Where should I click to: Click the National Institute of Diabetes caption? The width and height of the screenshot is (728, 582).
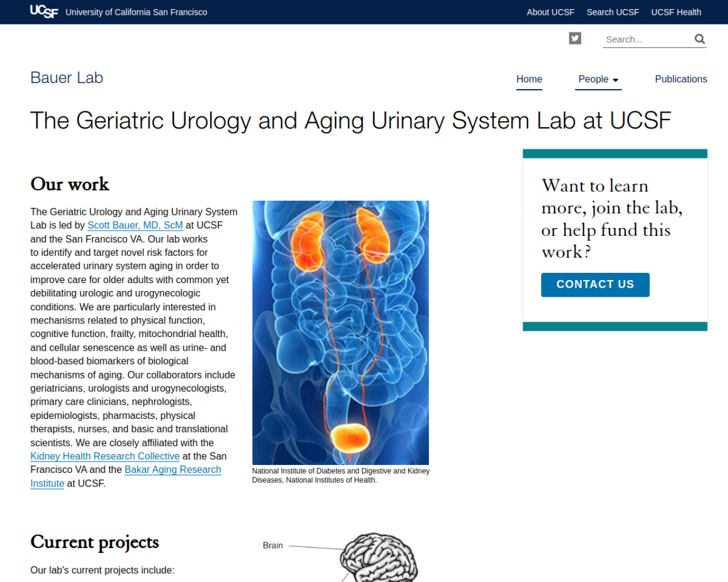click(341, 476)
